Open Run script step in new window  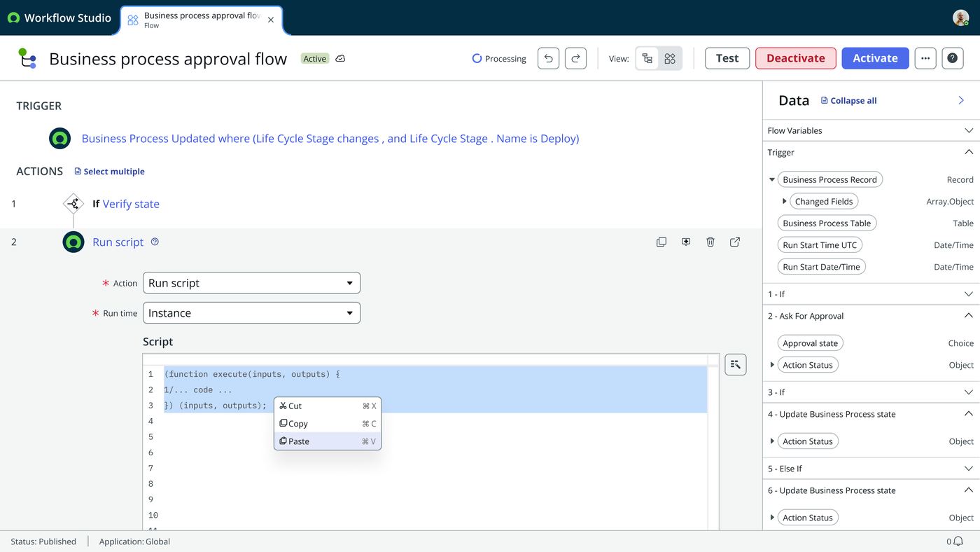click(x=735, y=242)
